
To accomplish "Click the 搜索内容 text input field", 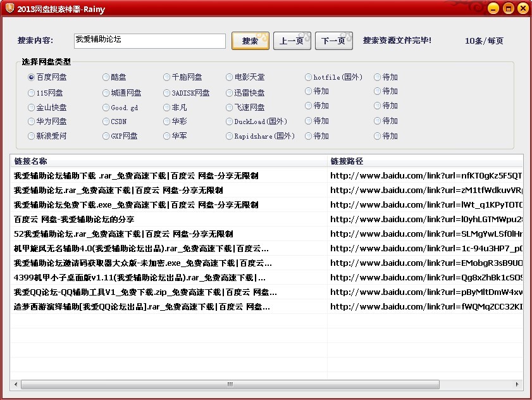I will click(149, 41).
